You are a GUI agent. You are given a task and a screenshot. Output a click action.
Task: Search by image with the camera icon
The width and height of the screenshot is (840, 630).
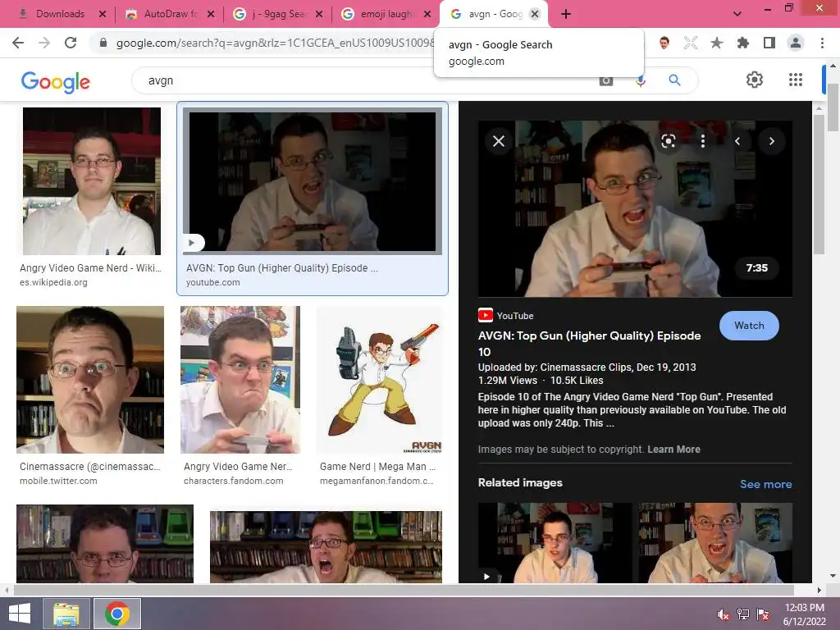click(x=606, y=80)
